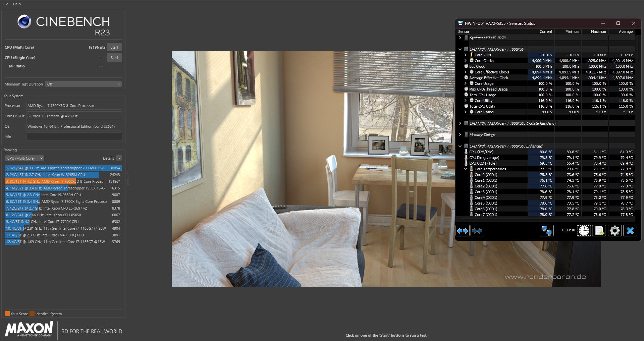
Task: Start the CPU (Single Core) test
Action: click(114, 58)
